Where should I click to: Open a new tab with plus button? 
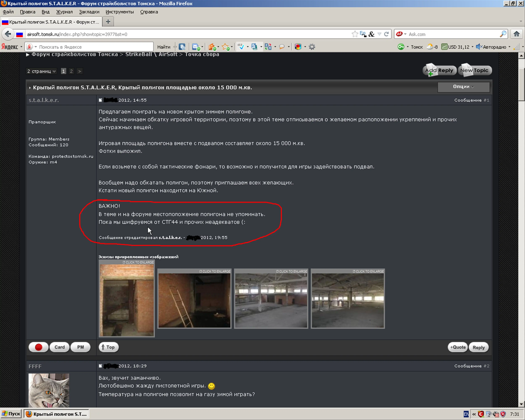tap(108, 22)
